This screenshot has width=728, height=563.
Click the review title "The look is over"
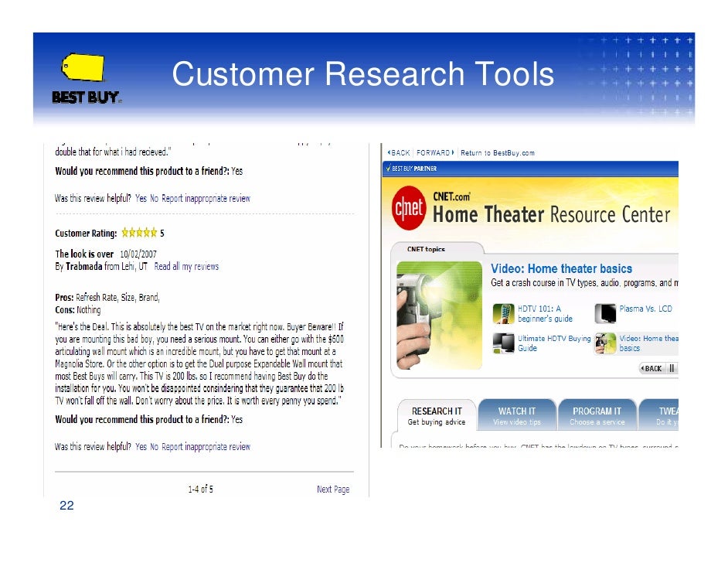pyautogui.click(x=84, y=254)
